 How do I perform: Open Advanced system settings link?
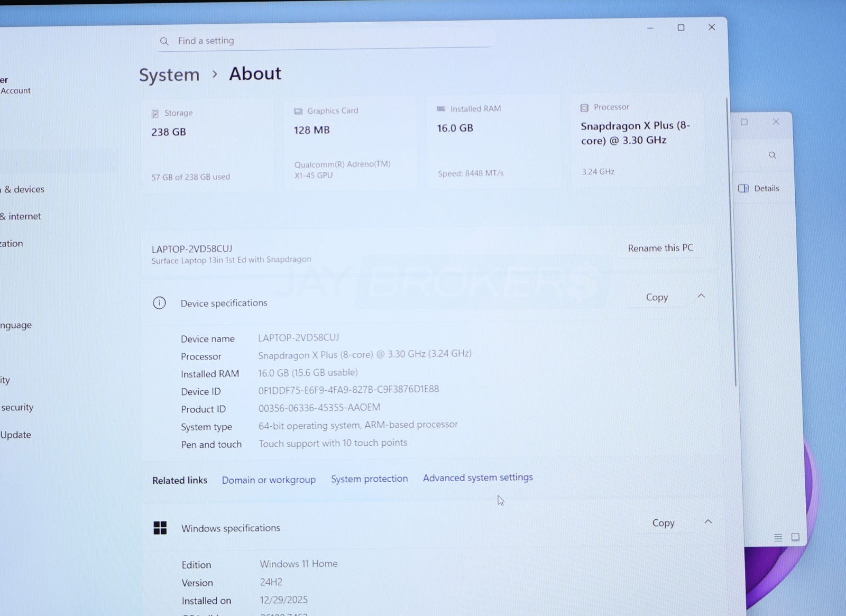click(477, 477)
